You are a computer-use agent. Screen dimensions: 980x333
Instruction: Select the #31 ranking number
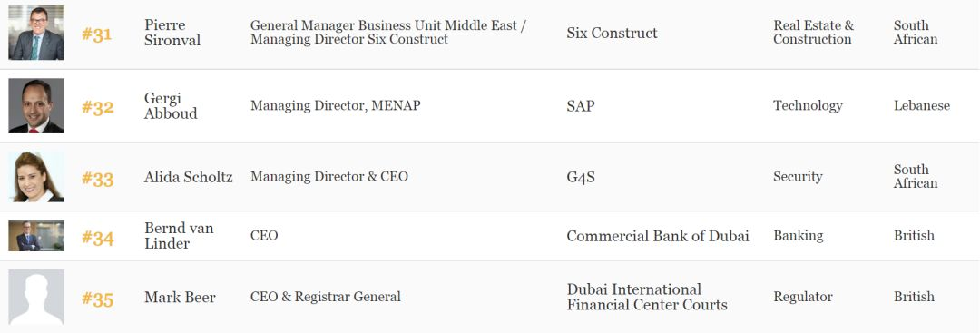point(97,34)
